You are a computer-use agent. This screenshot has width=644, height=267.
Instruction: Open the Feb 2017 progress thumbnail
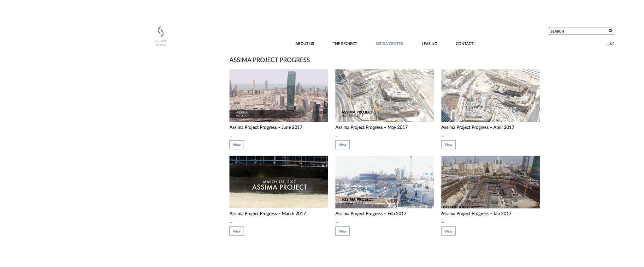(x=384, y=182)
